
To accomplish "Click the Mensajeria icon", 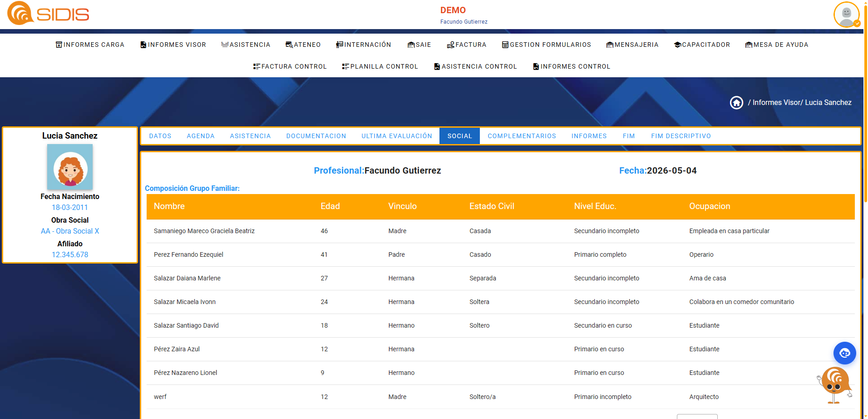I will (x=610, y=45).
